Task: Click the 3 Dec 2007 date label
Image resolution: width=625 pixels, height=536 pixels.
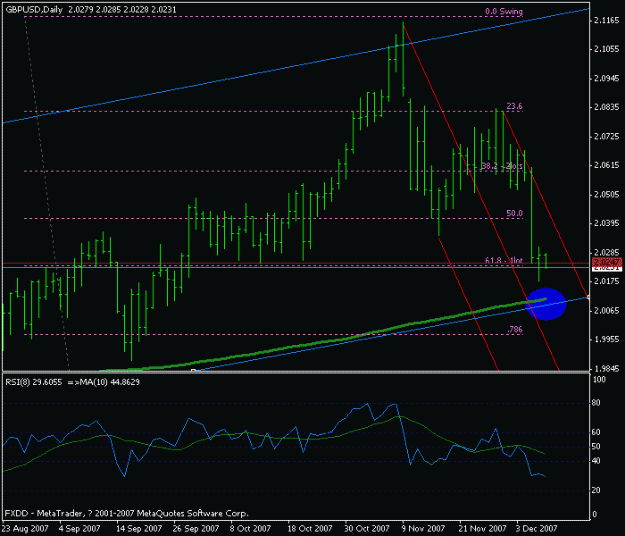Action: (x=536, y=529)
